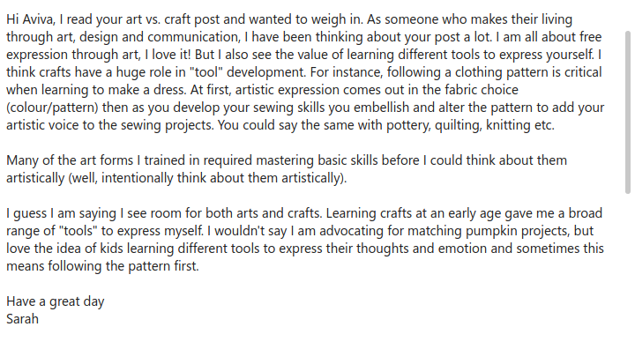Place cursor on the word embellish
This screenshot has height=364, width=635.
[x=382, y=108]
